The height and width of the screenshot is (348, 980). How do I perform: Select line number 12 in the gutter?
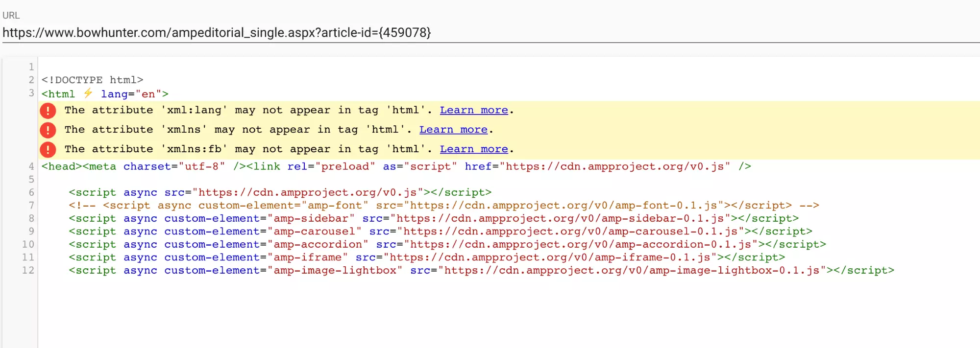click(x=28, y=270)
